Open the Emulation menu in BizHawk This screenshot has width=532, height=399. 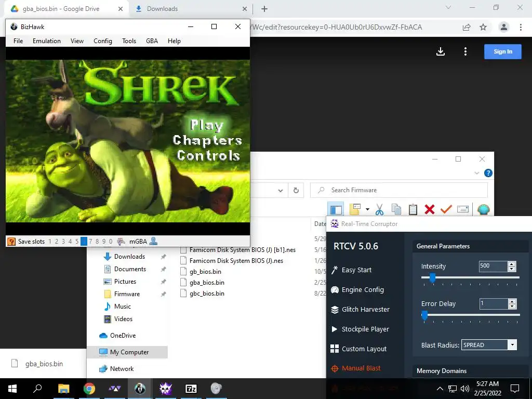[x=47, y=41]
